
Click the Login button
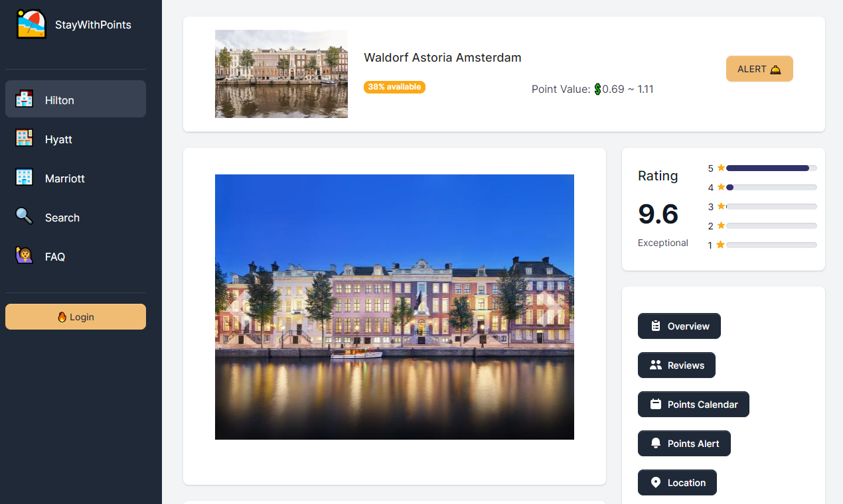pyautogui.click(x=76, y=316)
